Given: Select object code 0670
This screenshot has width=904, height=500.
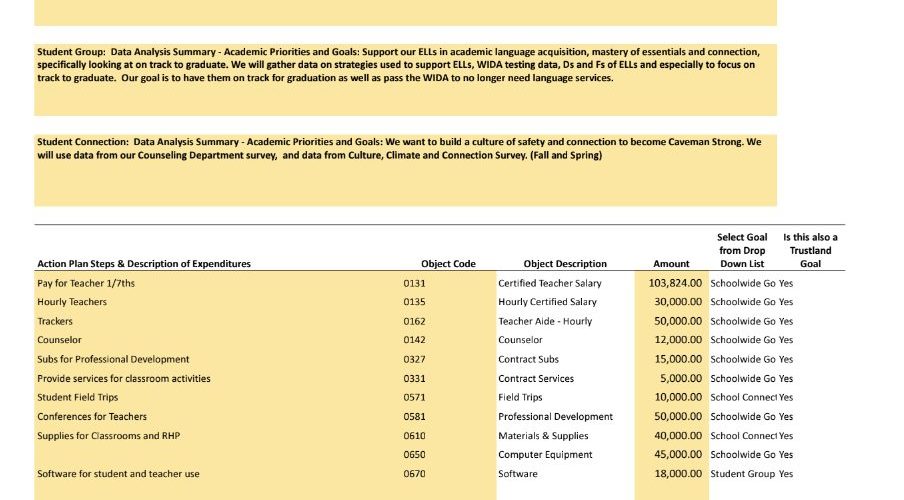Looking at the screenshot, I should pos(415,473).
